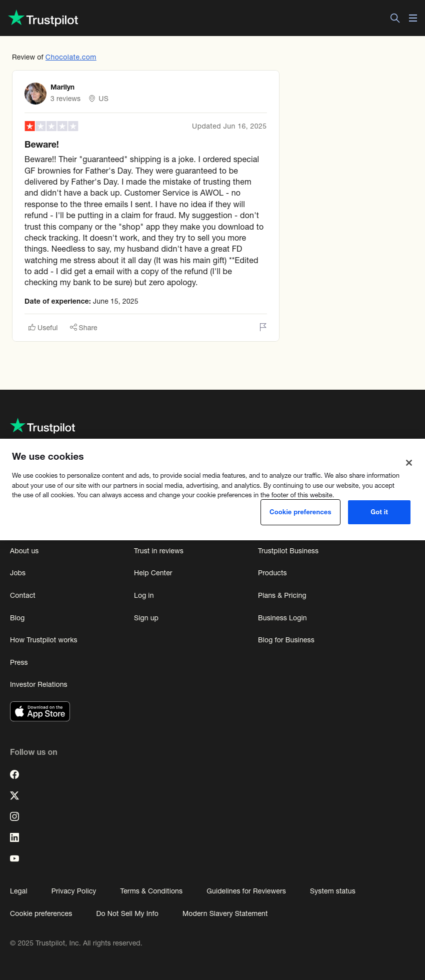Click the one-star rating image
The image size is (425, 980).
pyautogui.click(x=51, y=126)
